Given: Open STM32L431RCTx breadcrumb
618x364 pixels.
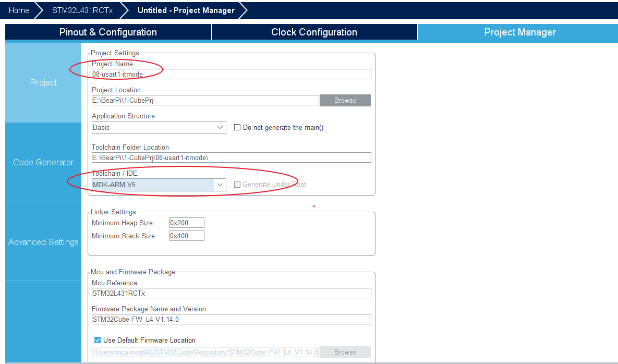Looking at the screenshot, I should [x=82, y=10].
